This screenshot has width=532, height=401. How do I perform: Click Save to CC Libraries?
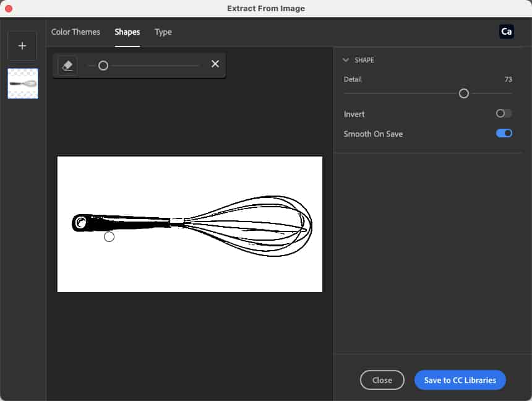pyautogui.click(x=460, y=381)
